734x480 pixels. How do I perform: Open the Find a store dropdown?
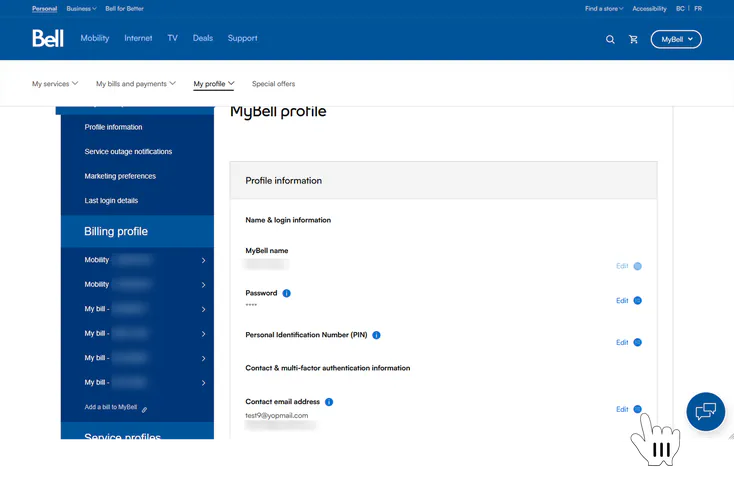[x=604, y=8]
